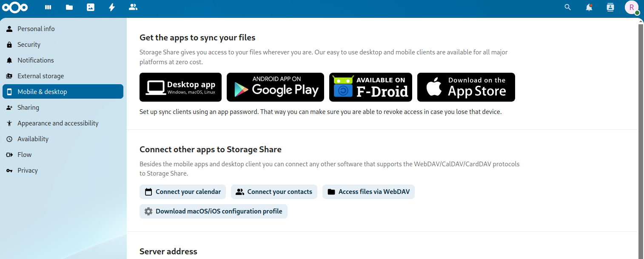The image size is (644, 259).
Task: Open the Available on F-Droid badge
Action: [x=370, y=87]
